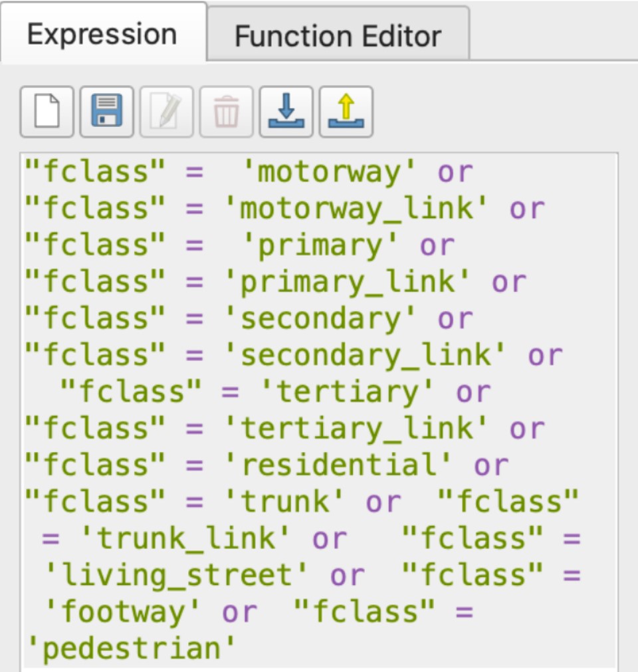Click the 'tertiary' string in the expression
Image resolution: width=638 pixels, height=672 pixels.
[347, 392]
